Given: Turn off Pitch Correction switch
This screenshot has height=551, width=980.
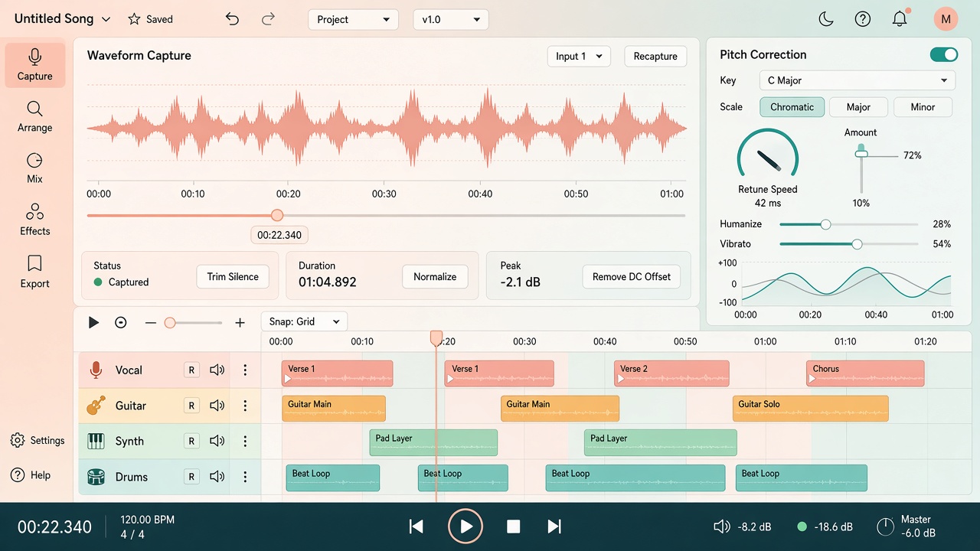Looking at the screenshot, I should coord(944,54).
